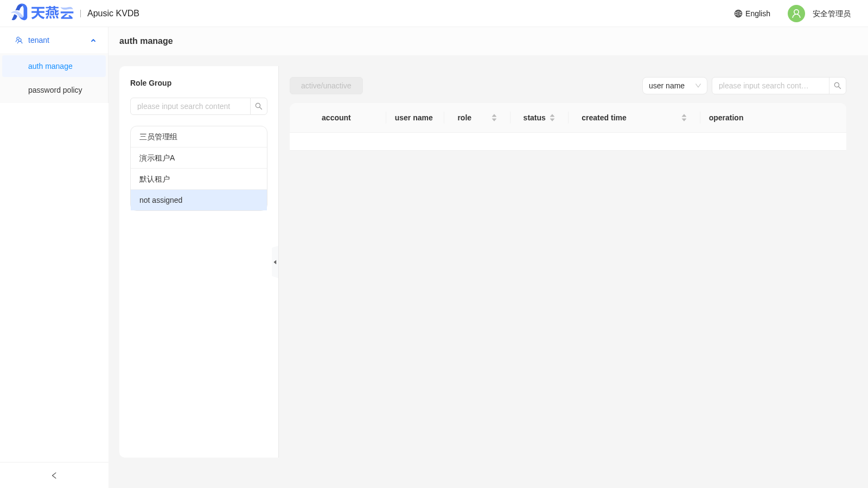Open the auth manage menu item
This screenshot has width=868, height=488.
click(x=54, y=66)
